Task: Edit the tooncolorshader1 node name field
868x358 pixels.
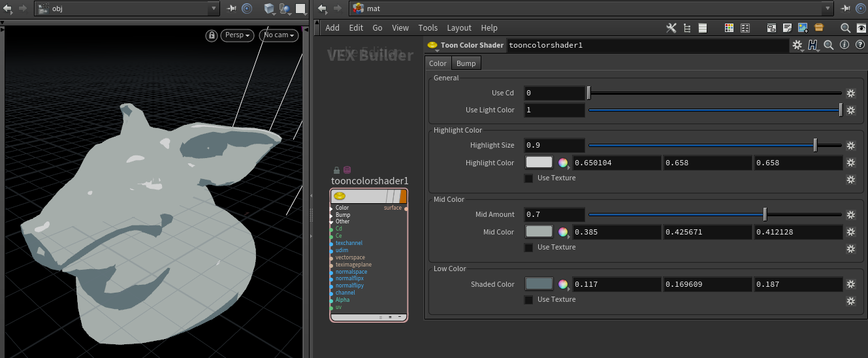Action: (647, 46)
